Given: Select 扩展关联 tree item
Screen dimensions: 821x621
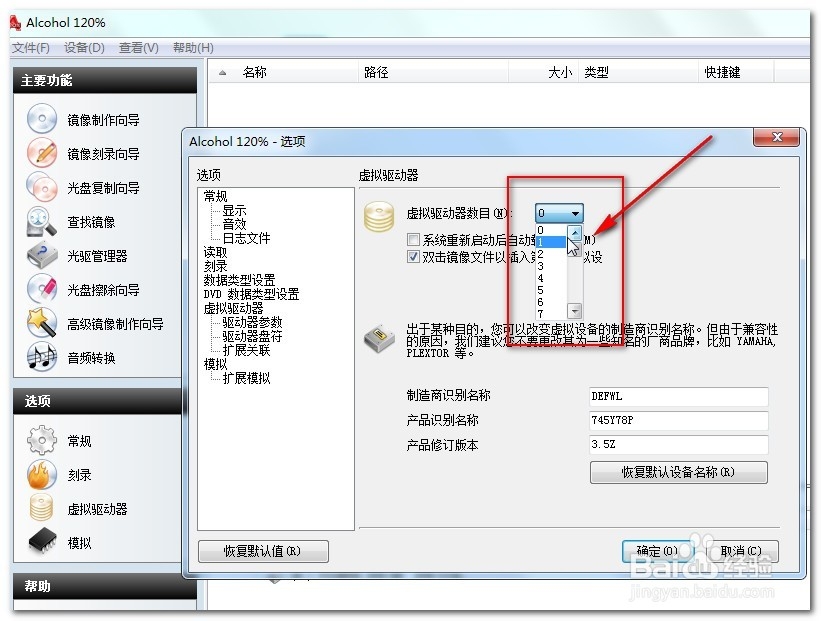Looking at the screenshot, I should coord(246,350).
